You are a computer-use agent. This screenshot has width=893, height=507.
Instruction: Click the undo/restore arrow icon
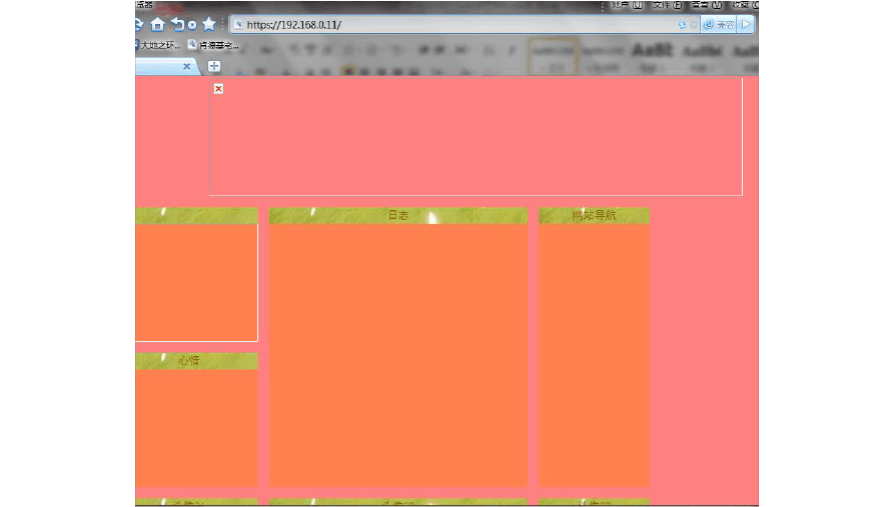coord(178,24)
